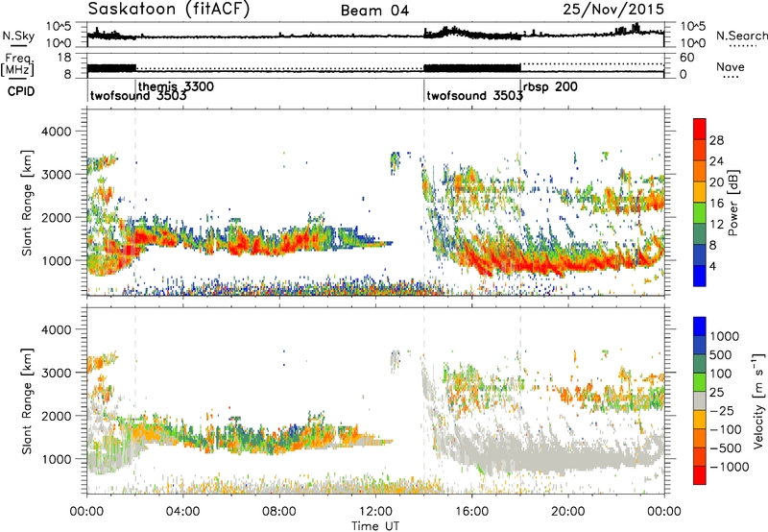Click the '28' tick on Power scale
Viewport: 768px width, 532px height.
(716, 140)
